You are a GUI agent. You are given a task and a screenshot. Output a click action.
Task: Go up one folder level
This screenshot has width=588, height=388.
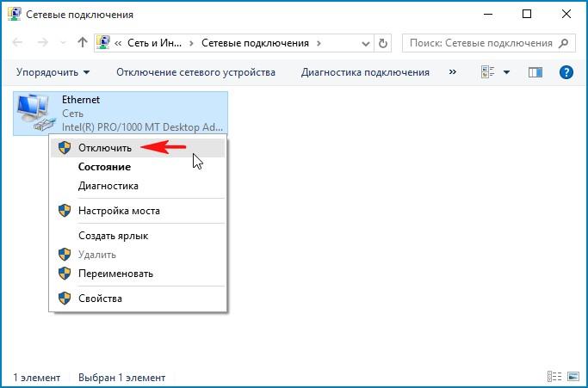(x=82, y=42)
